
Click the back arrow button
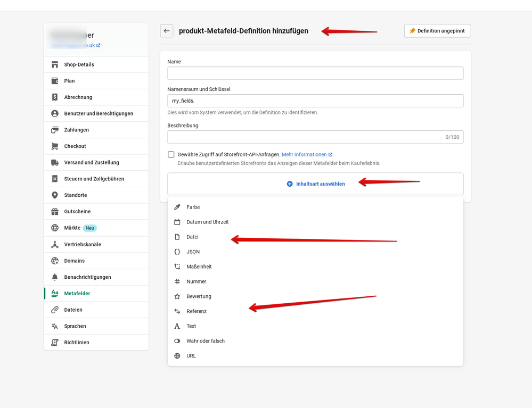click(167, 31)
